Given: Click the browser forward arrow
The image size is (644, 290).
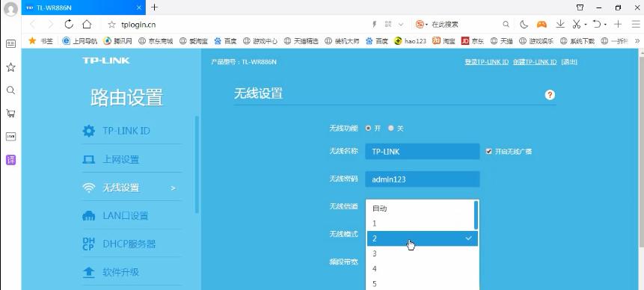Looking at the screenshot, I should click(x=51, y=25).
